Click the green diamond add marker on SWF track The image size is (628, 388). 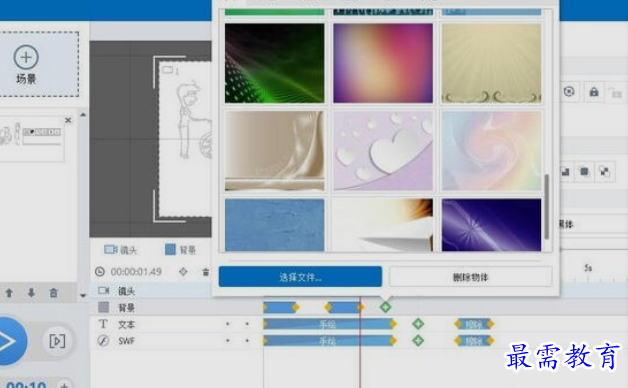(418, 341)
